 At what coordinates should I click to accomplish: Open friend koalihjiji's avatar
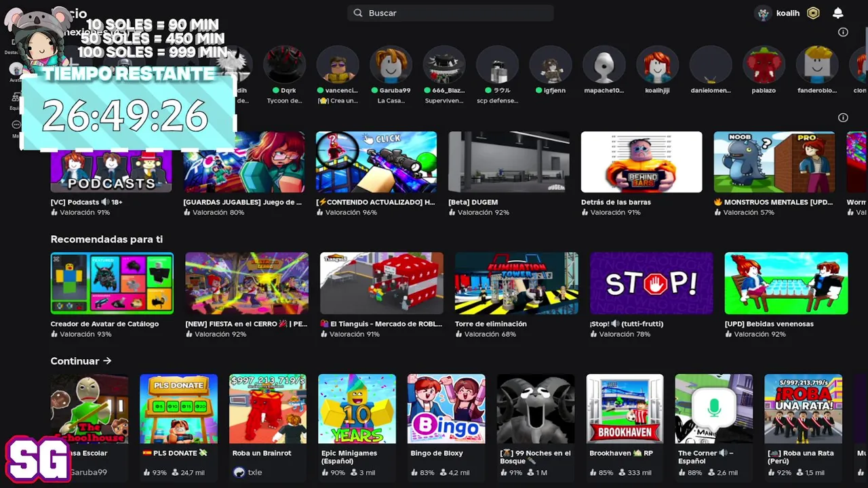click(x=657, y=65)
